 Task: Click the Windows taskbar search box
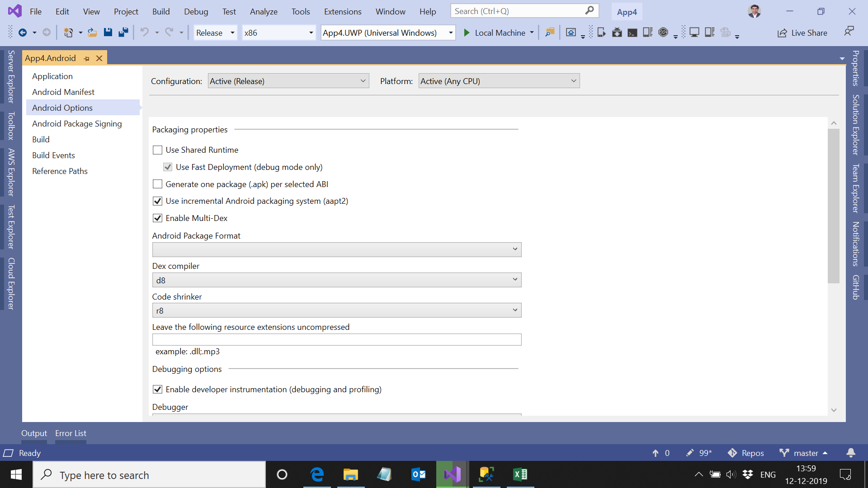point(149,474)
